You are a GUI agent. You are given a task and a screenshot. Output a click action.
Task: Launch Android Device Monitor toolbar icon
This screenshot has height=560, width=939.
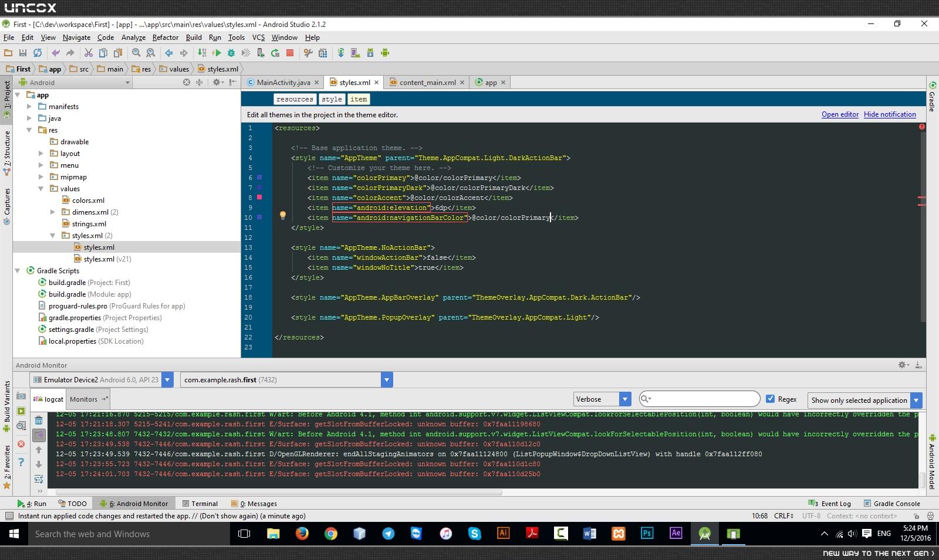pos(385,53)
